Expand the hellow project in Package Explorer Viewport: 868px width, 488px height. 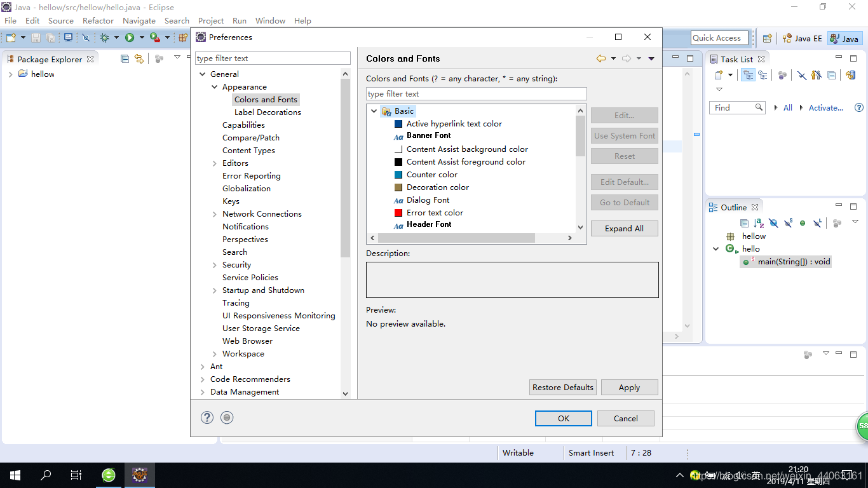(x=11, y=74)
